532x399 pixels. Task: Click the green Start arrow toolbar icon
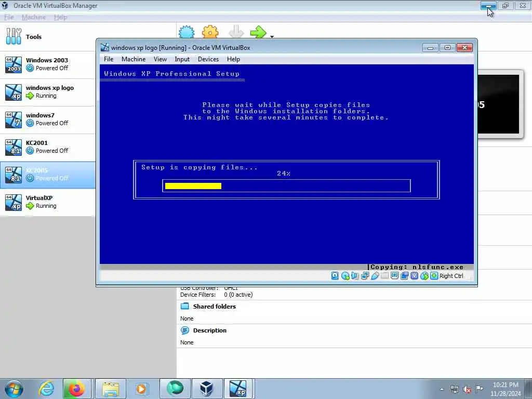pos(259,32)
